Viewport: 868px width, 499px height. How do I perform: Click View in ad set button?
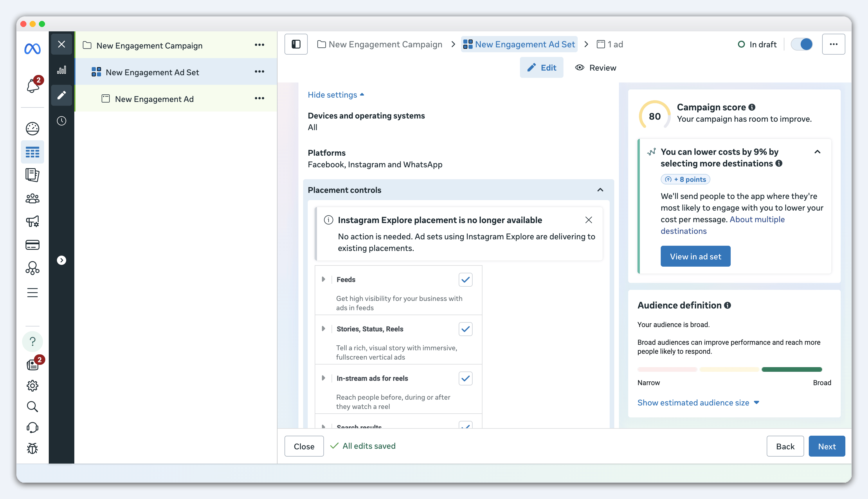coord(695,256)
